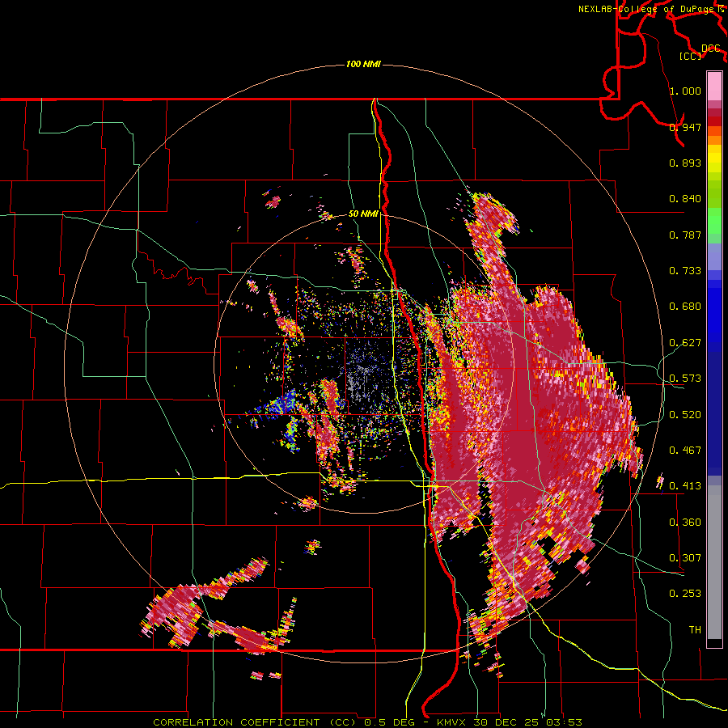The height and width of the screenshot is (728, 728).
Task: Click the 0.413 legend value
Action: pos(685,486)
